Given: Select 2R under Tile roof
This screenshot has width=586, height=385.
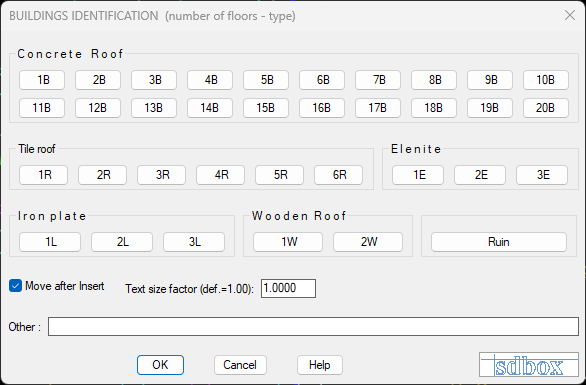Looking at the screenshot, I should (102, 175).
